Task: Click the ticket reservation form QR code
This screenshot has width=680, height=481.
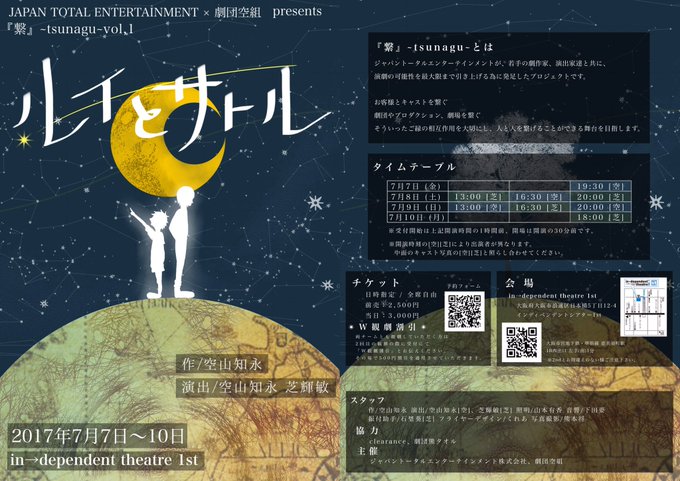Action: pos(464,311)
